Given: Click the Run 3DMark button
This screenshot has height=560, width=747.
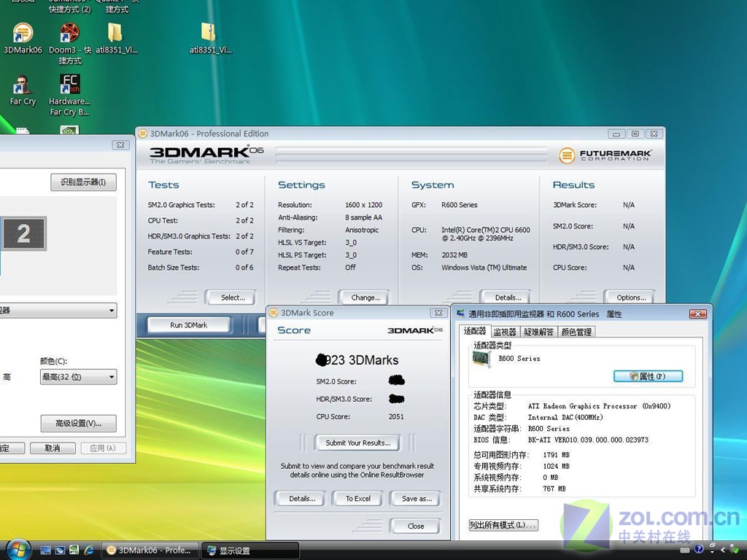Looking at the screenshot, I should point(188,325).
